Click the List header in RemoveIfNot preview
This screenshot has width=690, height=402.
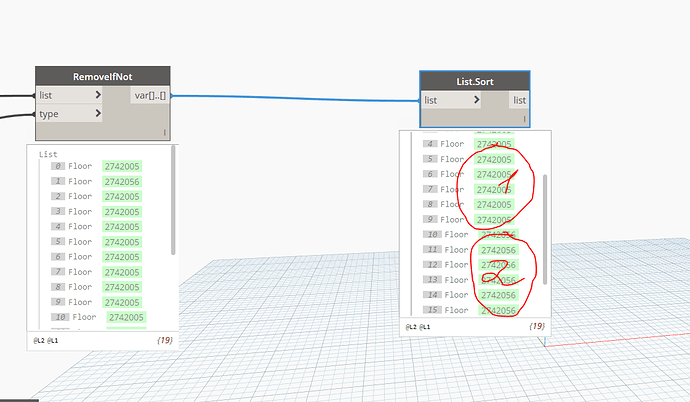pos(48,154)
